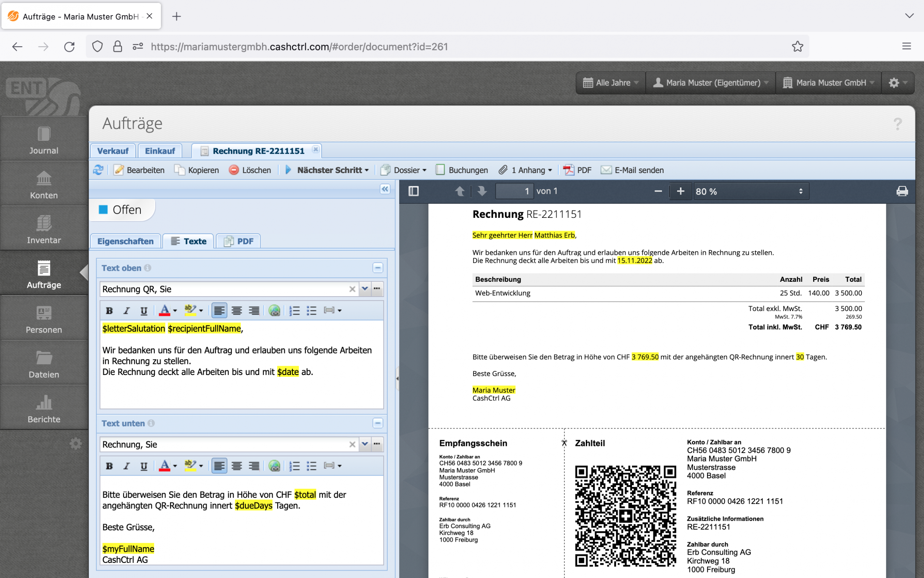Open the Berichte module in the sidebar

[44, 409]
